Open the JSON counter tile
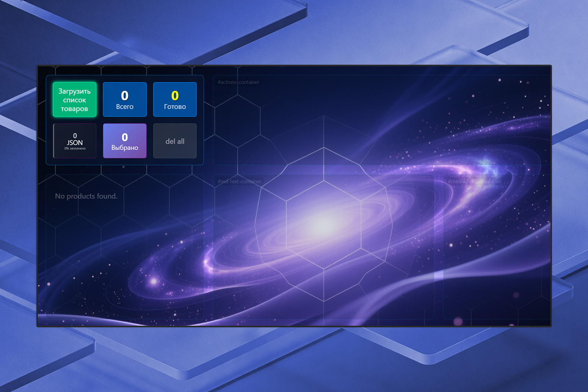This screenshot has height=392, width=588. pyautogui.click(x=75, y=141)
